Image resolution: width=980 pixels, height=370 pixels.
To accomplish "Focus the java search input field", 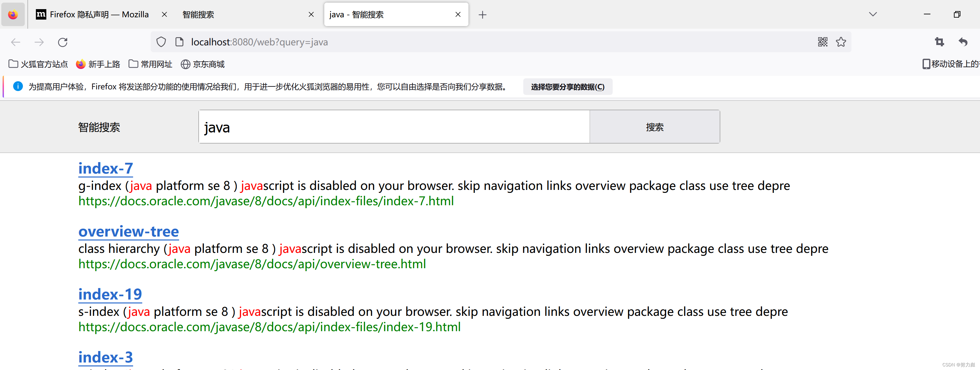I will tap(394, 127).
